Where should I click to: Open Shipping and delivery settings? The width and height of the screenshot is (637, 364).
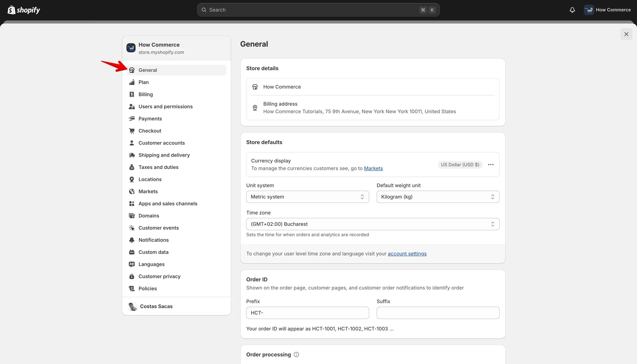[177, 155]
